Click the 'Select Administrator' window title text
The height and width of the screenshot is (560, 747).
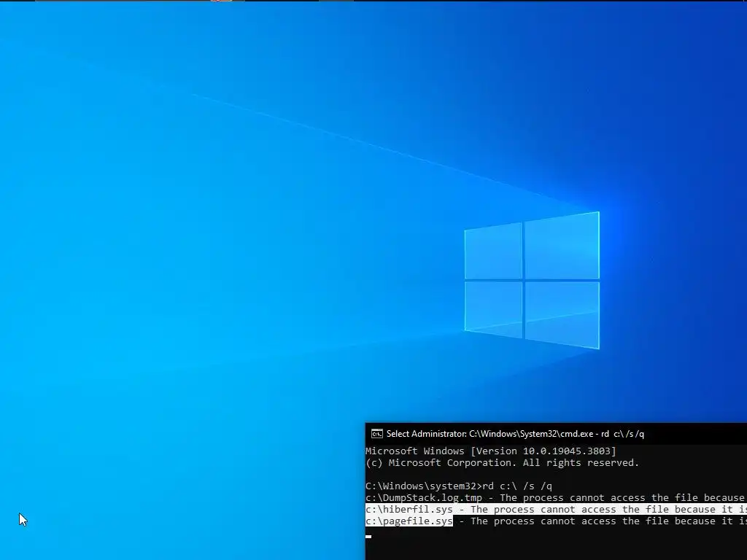tap(515, 434)
